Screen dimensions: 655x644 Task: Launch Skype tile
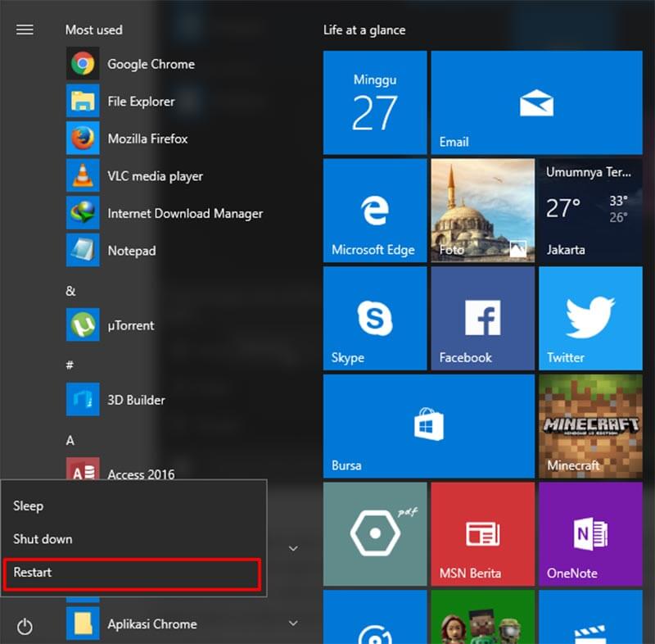(x=375, y=318)
